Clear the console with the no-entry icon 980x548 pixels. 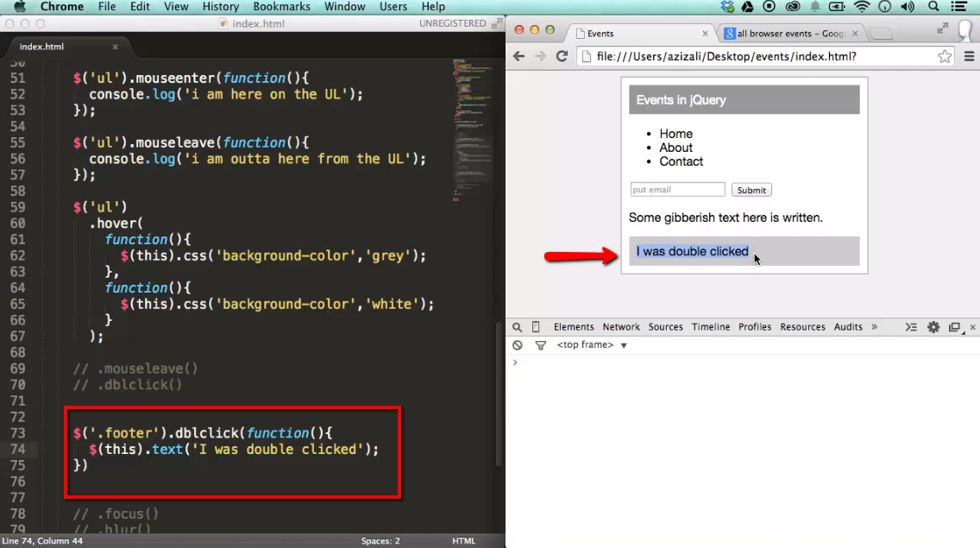tap(517, 344)
